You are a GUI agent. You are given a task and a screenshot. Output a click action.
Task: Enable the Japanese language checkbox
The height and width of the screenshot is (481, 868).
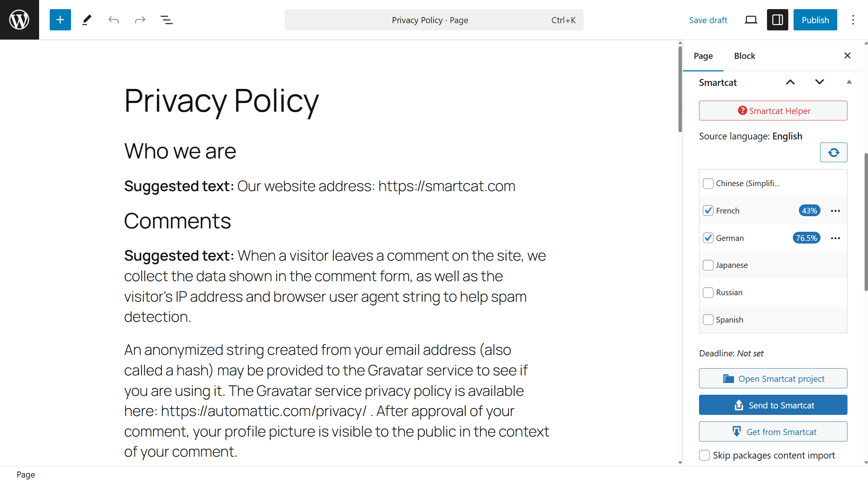708,265
